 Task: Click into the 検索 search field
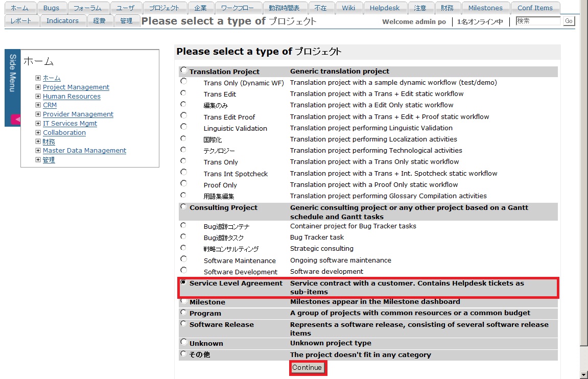[x=538, y=21]
